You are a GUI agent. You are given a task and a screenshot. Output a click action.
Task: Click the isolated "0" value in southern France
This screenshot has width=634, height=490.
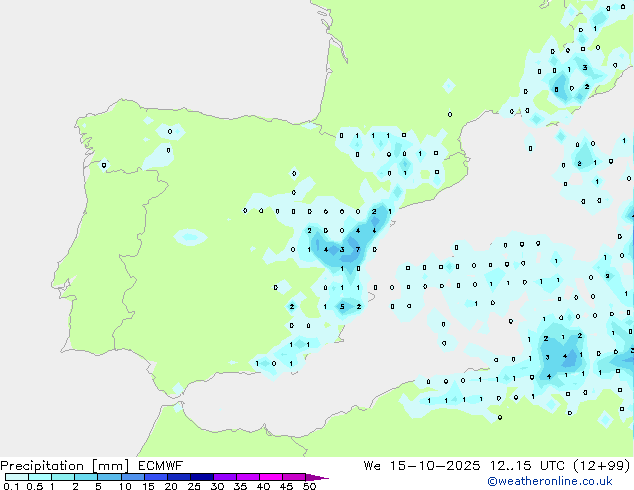point(450,114)
